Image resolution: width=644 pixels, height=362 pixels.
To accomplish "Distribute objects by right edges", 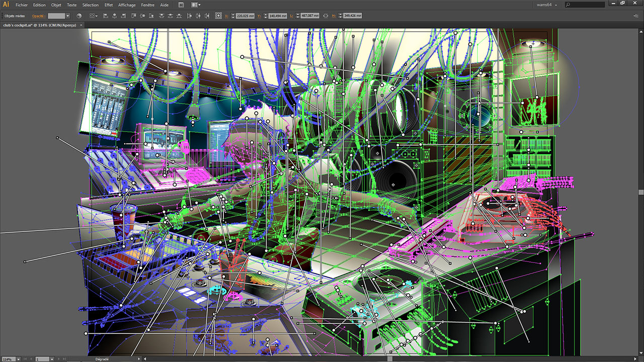I will 207,16.
